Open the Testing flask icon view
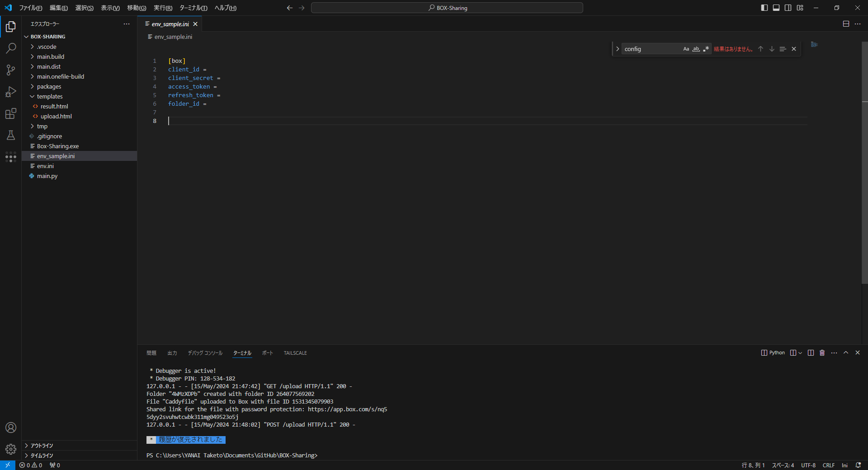868x470 pixels. 11,135
